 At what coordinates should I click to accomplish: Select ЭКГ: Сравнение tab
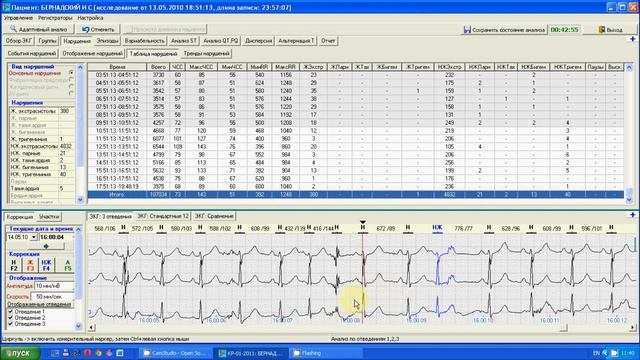214,216
